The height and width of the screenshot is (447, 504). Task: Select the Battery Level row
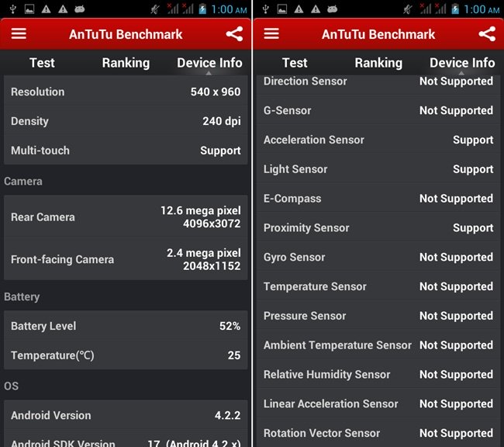[126, 326]
